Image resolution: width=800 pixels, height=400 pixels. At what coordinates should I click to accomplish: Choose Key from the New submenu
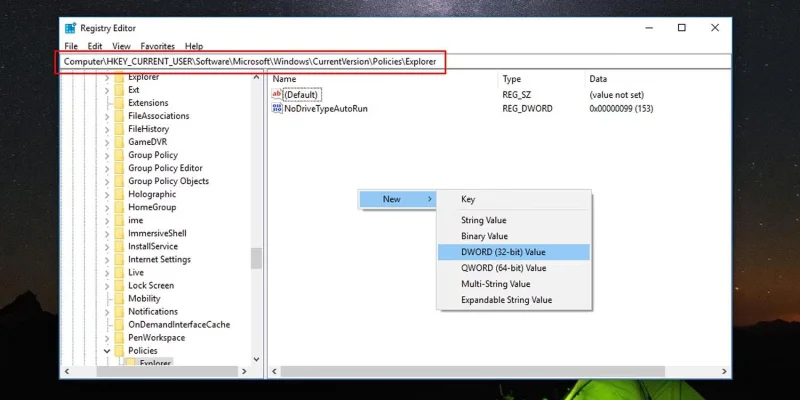coord(514,199)
